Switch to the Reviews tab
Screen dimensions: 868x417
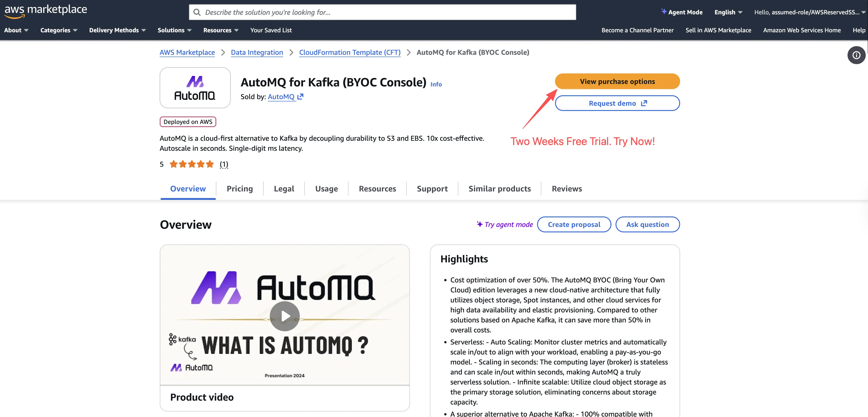coord(566,189)
